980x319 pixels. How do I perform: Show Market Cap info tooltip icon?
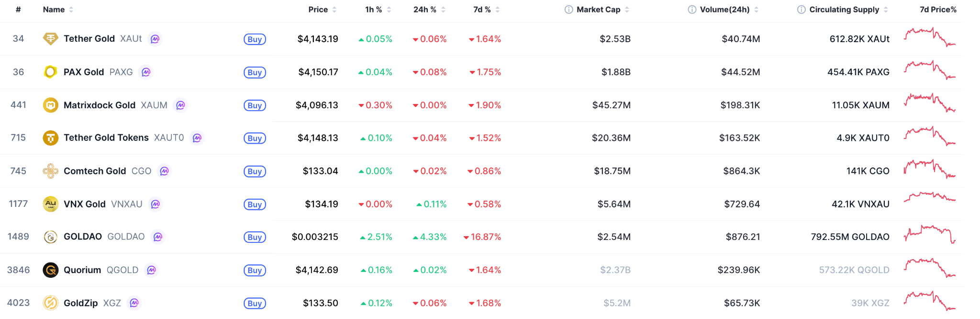click(568, 10)
